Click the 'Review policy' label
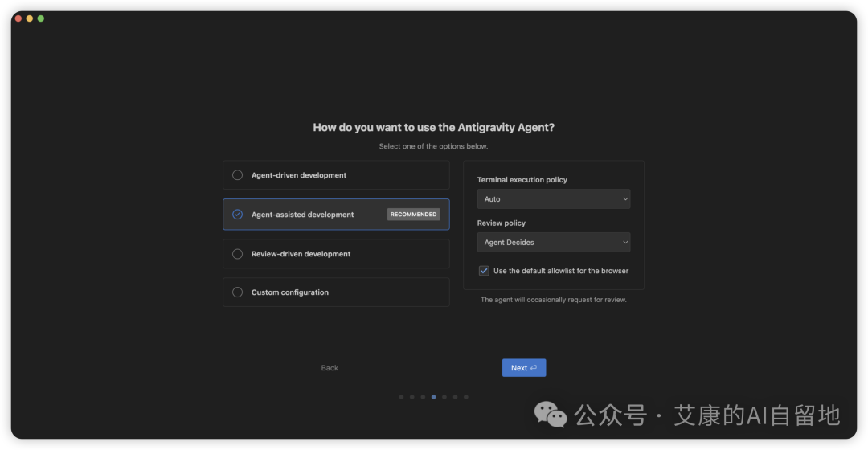This screenshot has width=868, height=450. [x=501, y=223]
